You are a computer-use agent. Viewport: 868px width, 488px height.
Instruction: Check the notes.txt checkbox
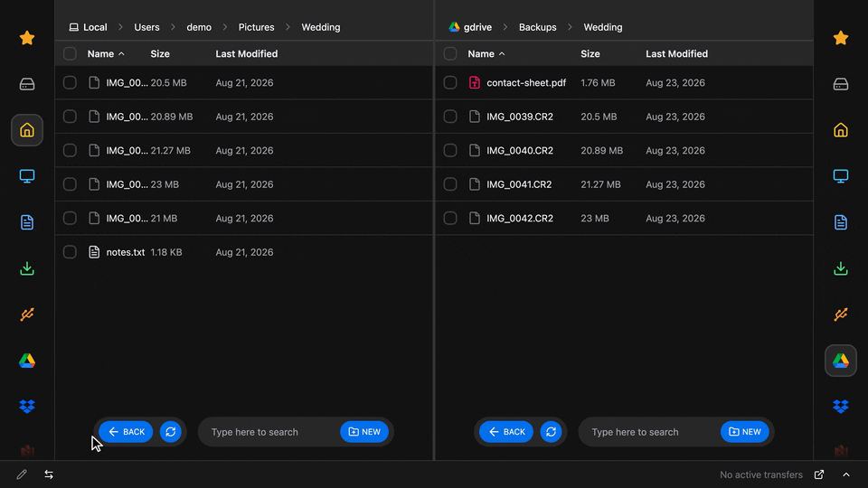tap(70, 252)
